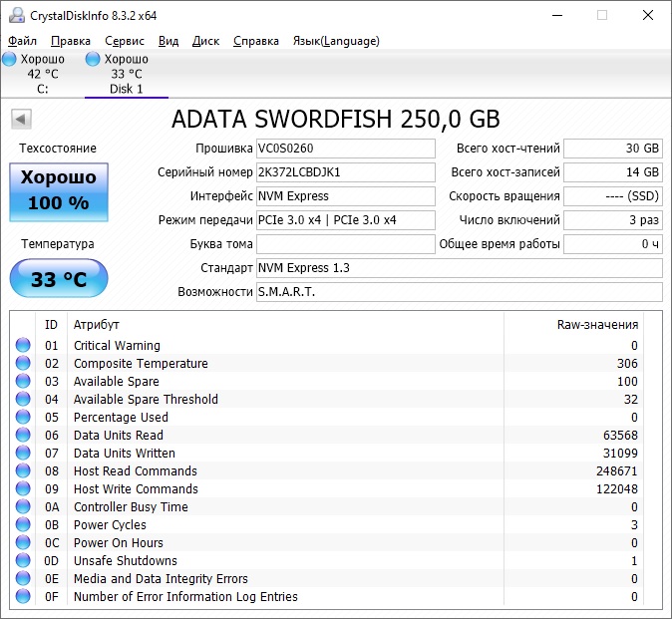Select raw value 248671 for Host Read Commands
Screen dimensions: 672x619
coord(617,471)
